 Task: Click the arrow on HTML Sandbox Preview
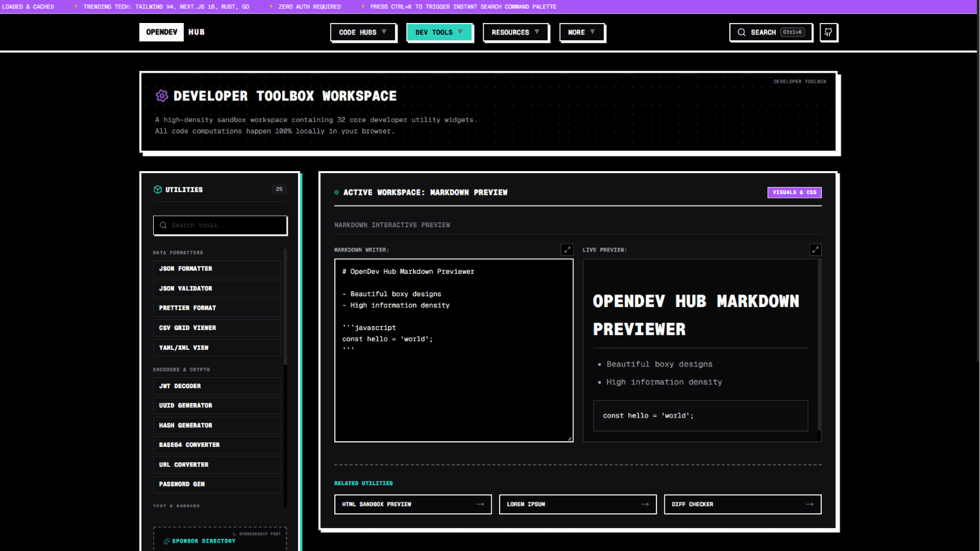pyautogui.click(x=480, y=504)
